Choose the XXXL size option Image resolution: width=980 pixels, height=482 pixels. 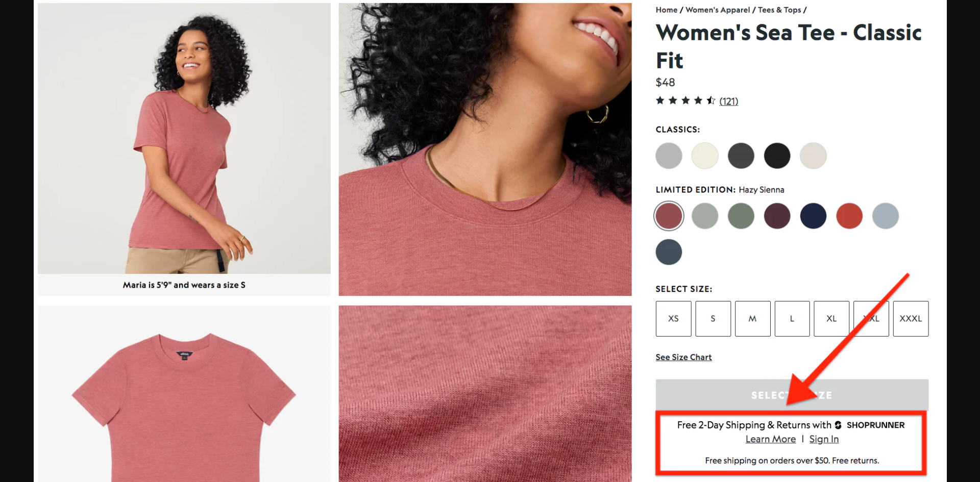tap(911, 318)
